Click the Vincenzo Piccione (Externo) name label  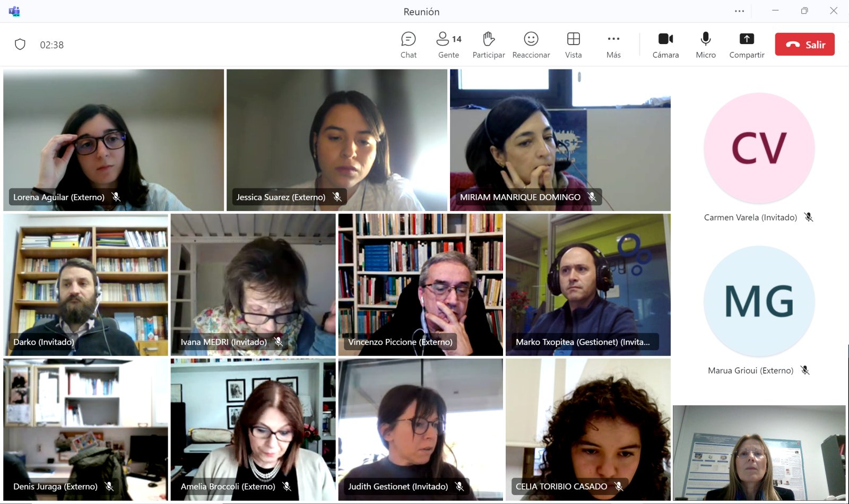[400, 342]
